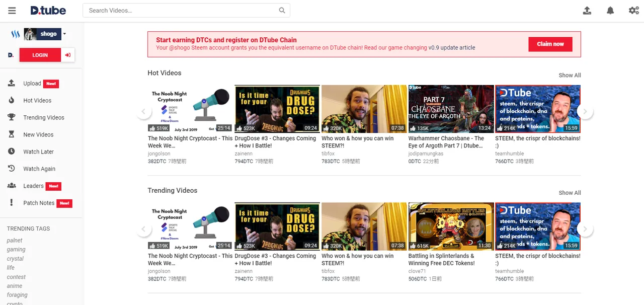This screenshot has height=305, width=644.
Task: Open the upload icon in top bar
Action: 587,10
